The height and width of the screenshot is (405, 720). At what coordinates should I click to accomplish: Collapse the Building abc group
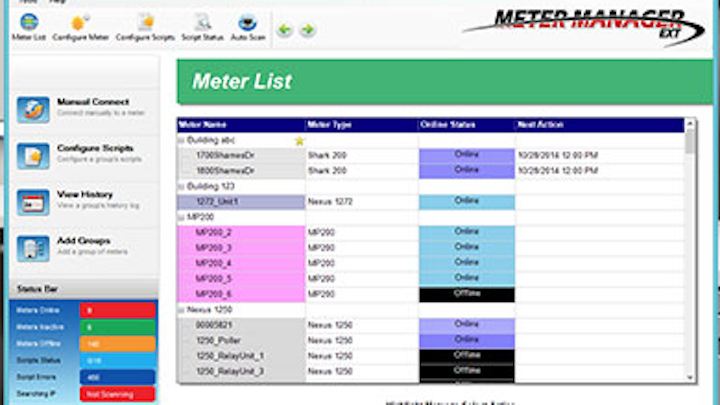[181, 140]
